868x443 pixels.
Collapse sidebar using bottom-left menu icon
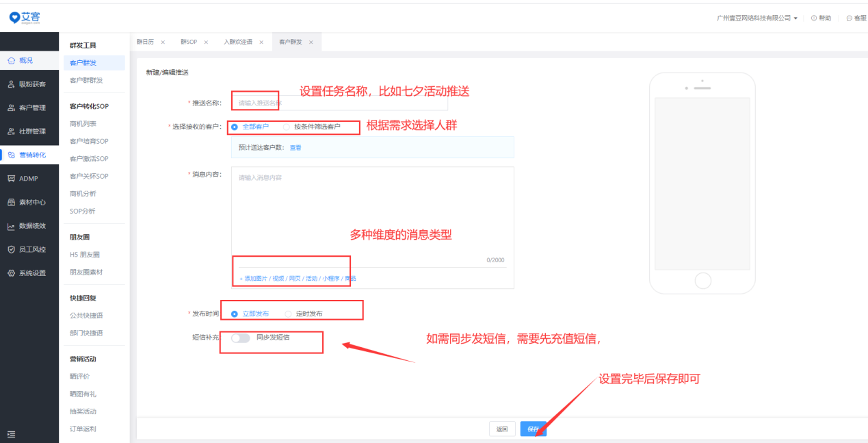tap(11, 433)
